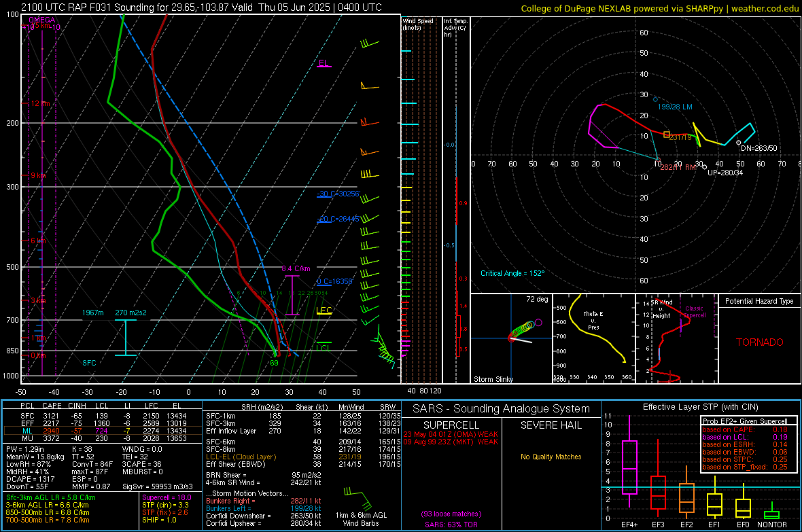This screenshot has height=532, width=802.
Task: Click the Effective Layer STP (with CIN) title
Action: pyautogui.click(x=700, y=407)
